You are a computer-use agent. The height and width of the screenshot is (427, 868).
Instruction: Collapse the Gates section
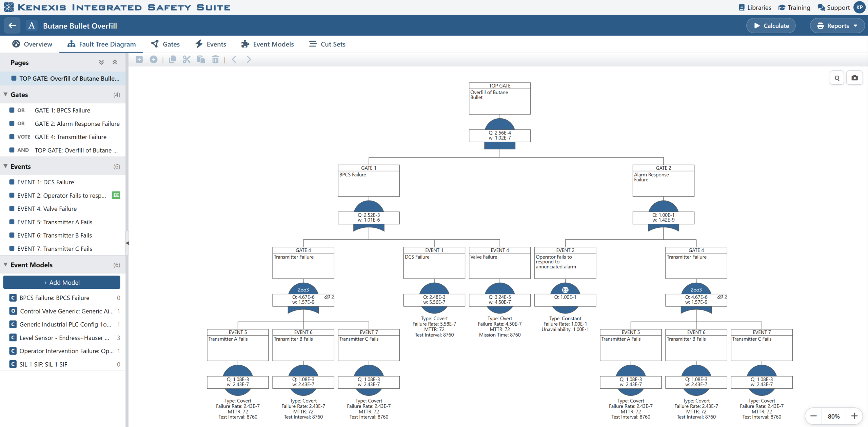tap(5, 95)
